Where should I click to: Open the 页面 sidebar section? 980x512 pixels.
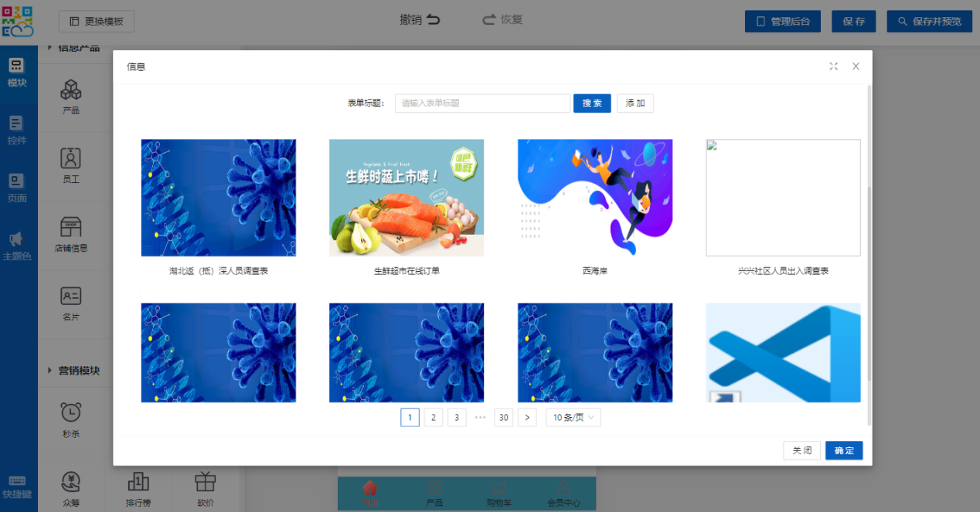tap(17, 188)
